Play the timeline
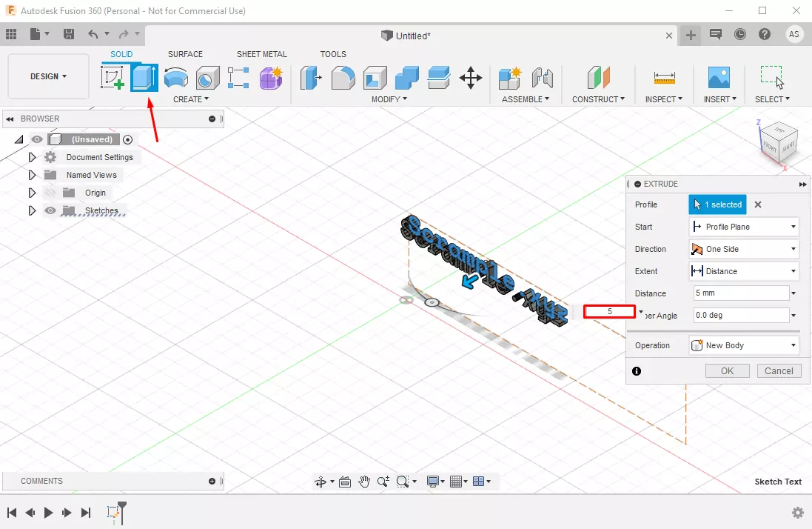 pos(48,513)
